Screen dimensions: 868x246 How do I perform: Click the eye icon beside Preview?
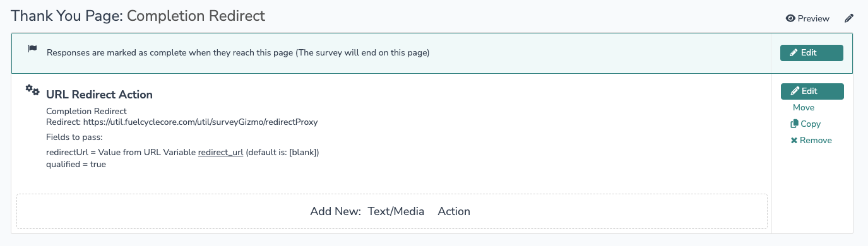click(790, 18)
